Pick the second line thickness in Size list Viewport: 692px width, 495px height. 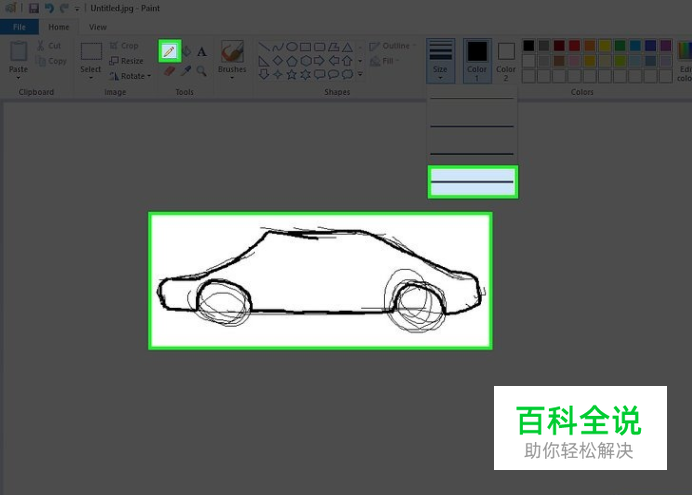pyautogui.click(x=472, y=126)
